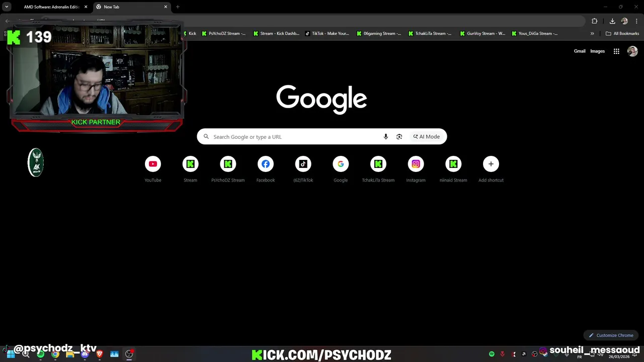Open the 06gaming Stream bookmark
Screen dimensions: 644x362
tap(379, 34)
